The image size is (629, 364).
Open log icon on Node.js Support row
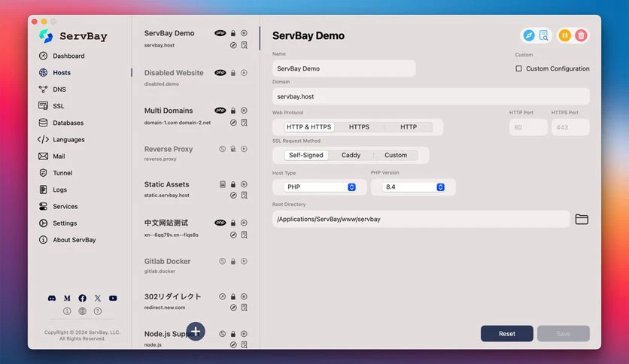pos(245,344)
